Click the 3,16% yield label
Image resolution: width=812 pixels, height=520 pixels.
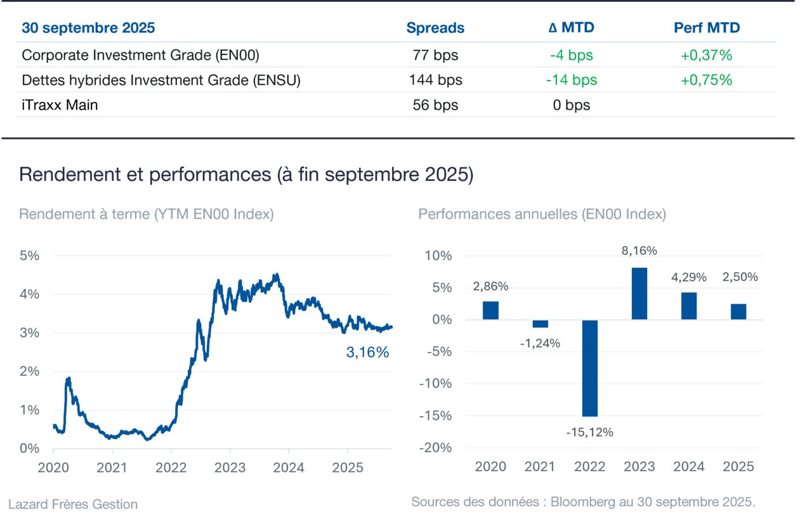pyautogui.click(x=367, y=353)
